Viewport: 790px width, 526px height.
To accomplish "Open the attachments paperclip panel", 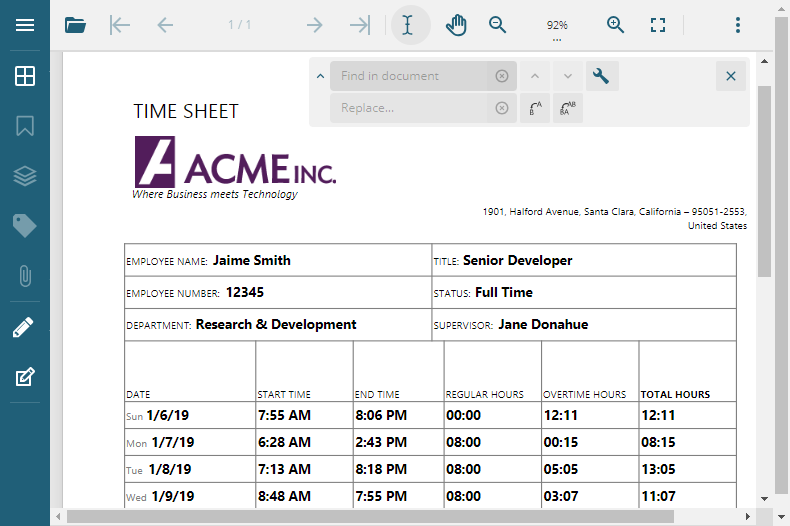I will (x=25, y=276).
